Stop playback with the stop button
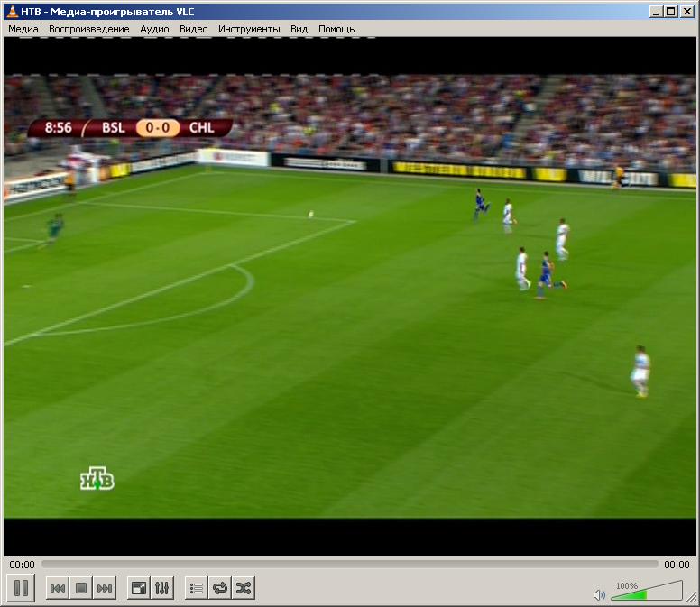Viewport: 700px width, 607px height. pos(81,588)
